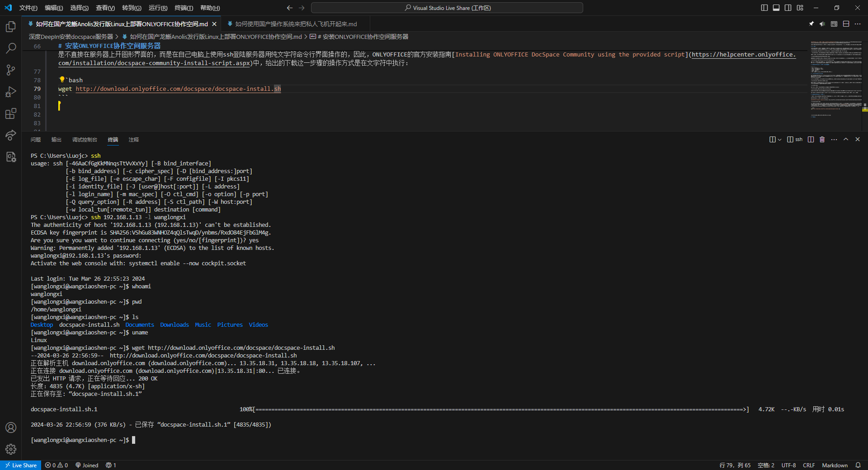Toggle the primary side bar layout button
Screen dimensions: 868x470
(764, 8)
